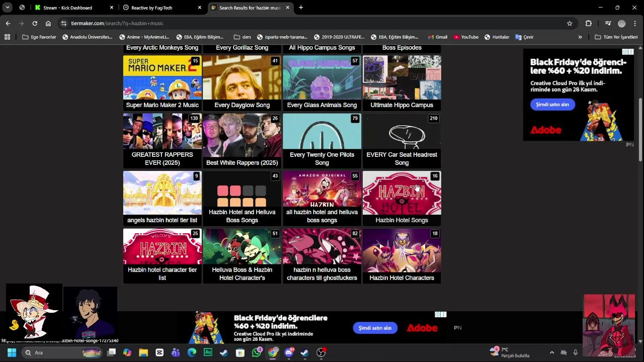Open the Haritalar bookmark
This screenshot has height=362, width=644.
(x=497, y=37)
